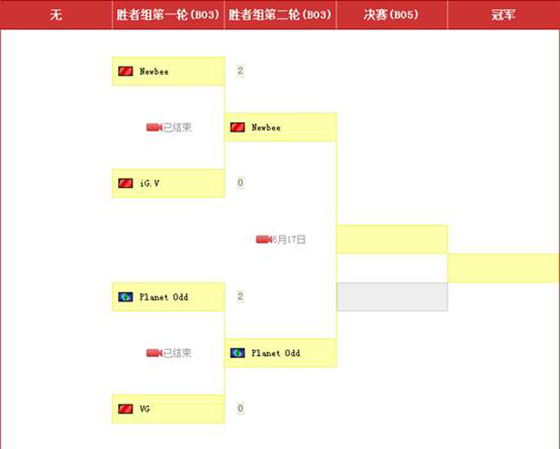Open the iG.V team entry
This screenshot has width=560, height=449.
tap(168, 183)
